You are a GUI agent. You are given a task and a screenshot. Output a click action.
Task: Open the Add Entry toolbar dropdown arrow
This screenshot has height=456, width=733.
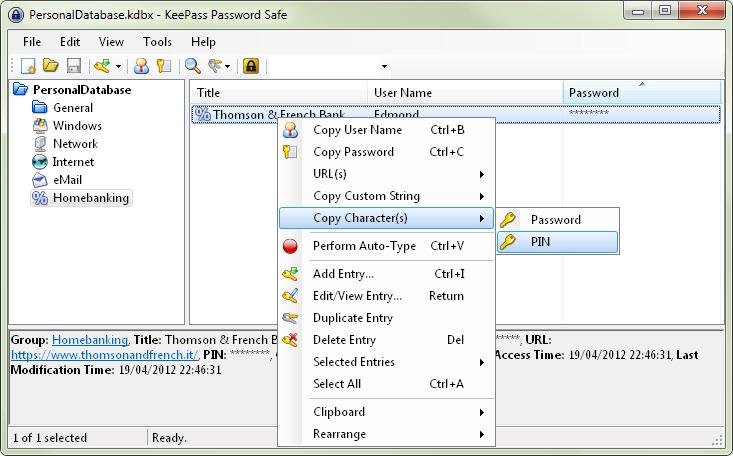pos(118,66)
